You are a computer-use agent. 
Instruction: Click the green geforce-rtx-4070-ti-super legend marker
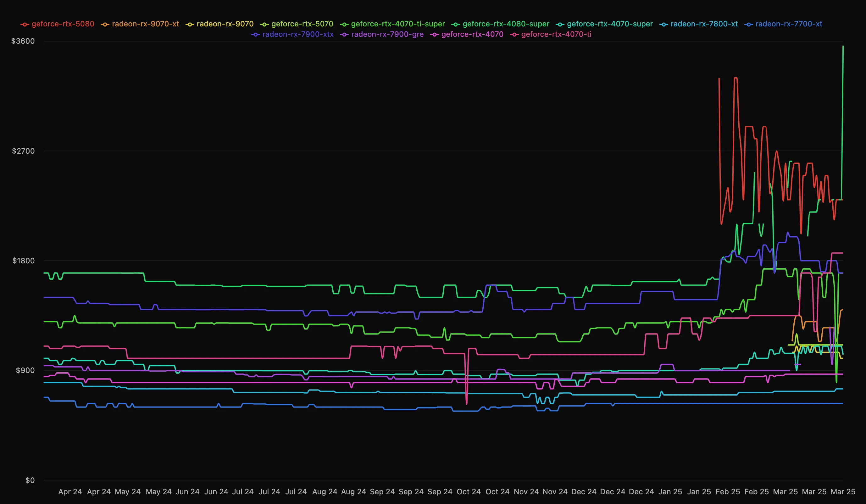tap(344, 24)
